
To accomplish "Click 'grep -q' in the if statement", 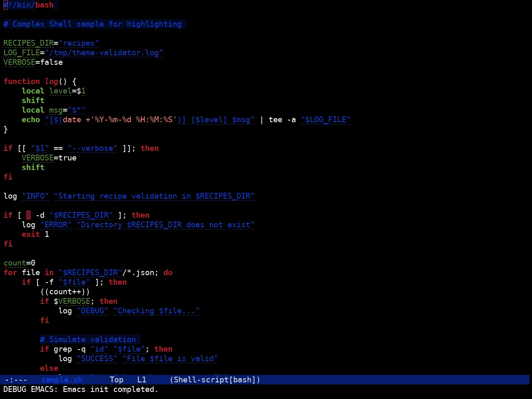I will (69, 349).
